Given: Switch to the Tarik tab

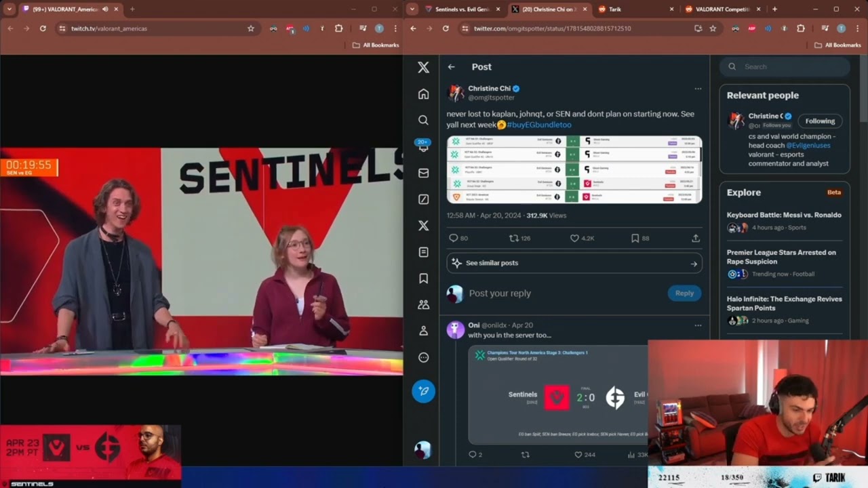Looking at the screenshot, I should click(x=636, y=9).
